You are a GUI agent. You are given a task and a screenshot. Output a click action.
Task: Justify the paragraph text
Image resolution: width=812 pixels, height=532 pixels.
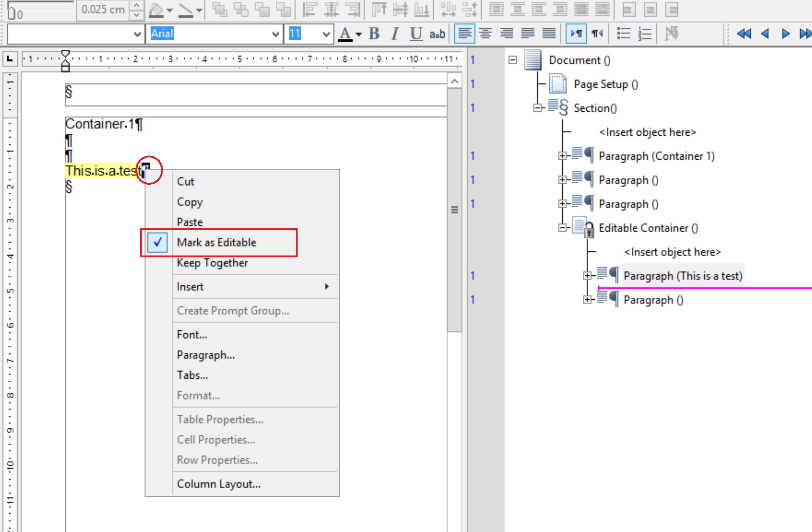tap(528, 34)
